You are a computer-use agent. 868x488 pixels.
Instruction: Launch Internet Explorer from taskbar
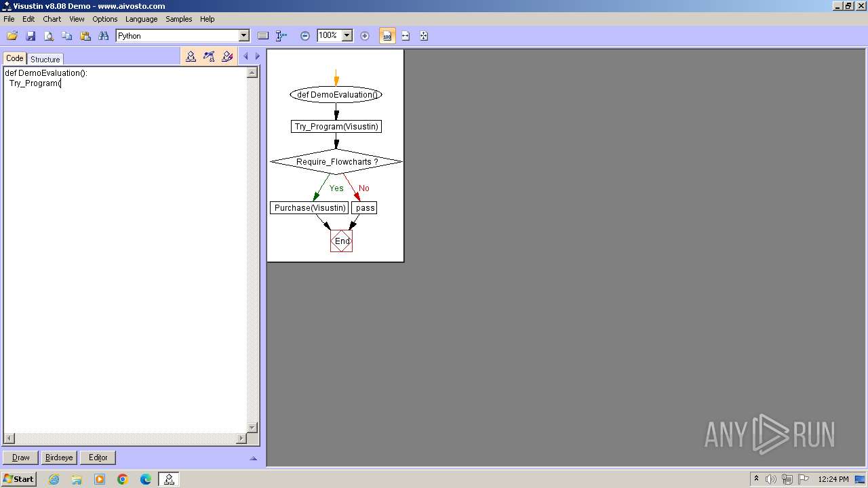(54, 479)
